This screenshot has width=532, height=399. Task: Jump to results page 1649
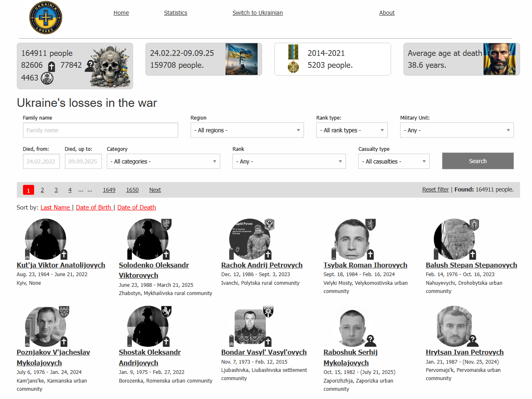coord(109,190)
